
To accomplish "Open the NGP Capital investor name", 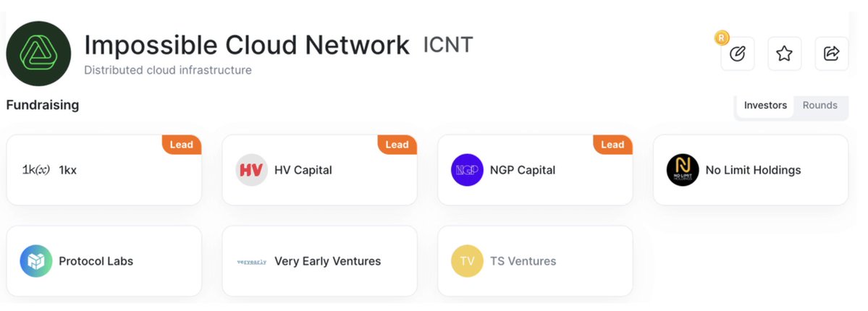I will 523,170.
